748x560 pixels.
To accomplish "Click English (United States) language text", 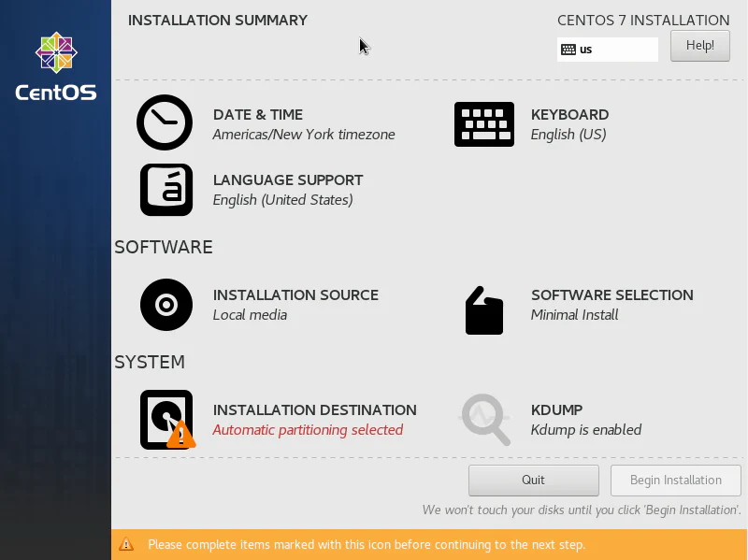I will (283, 200).
